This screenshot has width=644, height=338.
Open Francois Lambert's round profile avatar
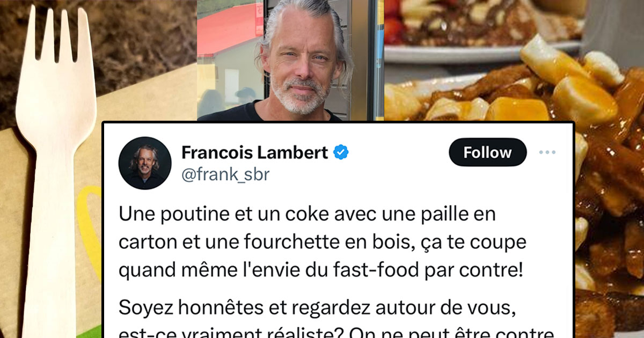pyautogui.click(x=145, y=163)
